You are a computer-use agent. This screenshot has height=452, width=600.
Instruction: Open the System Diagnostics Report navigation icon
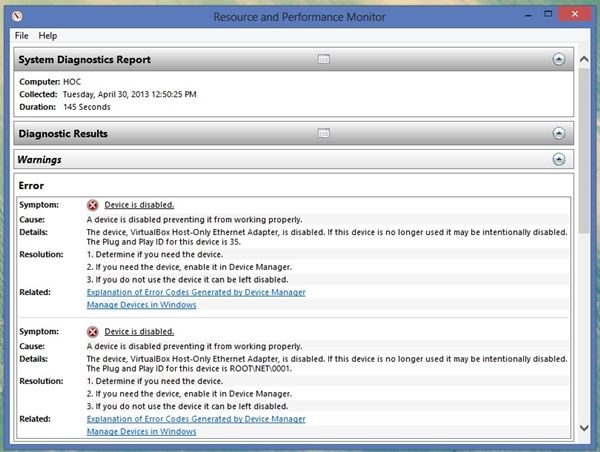(324, 59)
